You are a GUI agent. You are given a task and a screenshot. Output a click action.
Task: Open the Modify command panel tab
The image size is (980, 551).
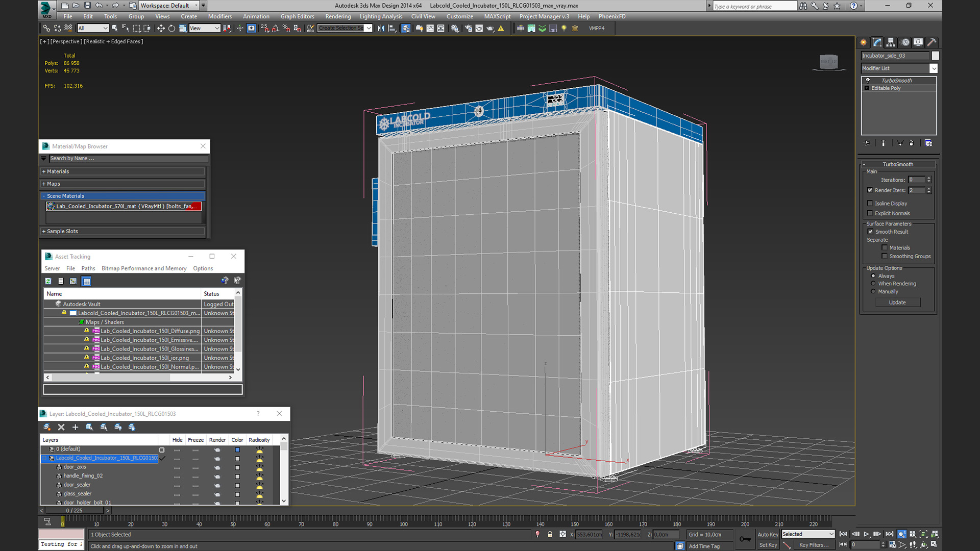pyautogui.click(x=877, y=42)
